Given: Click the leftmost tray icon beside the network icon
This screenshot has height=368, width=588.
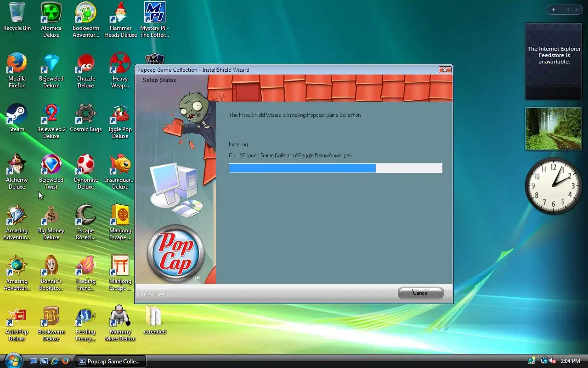Looking at the screenshot, I should [x=531, y=361].
